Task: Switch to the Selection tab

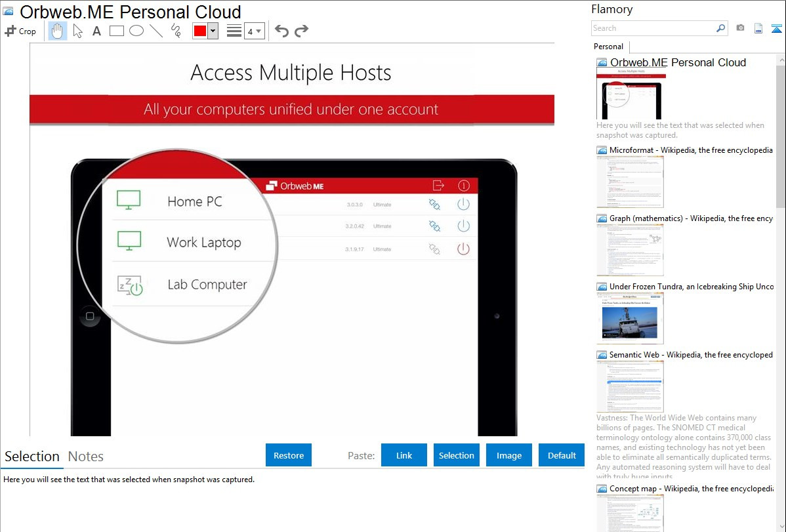Action: tap(32, 457)
